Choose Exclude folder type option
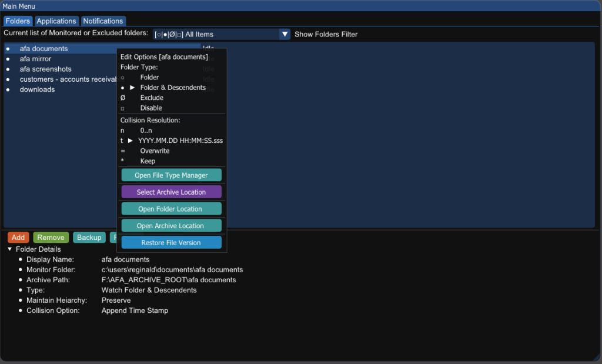 tap(172, 98)
